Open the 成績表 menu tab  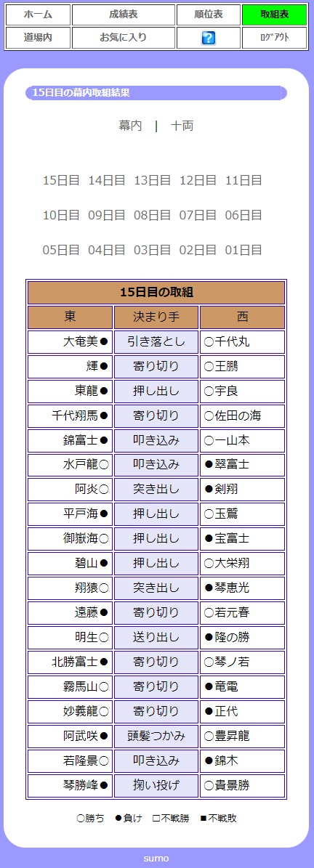tap(124, 15)
